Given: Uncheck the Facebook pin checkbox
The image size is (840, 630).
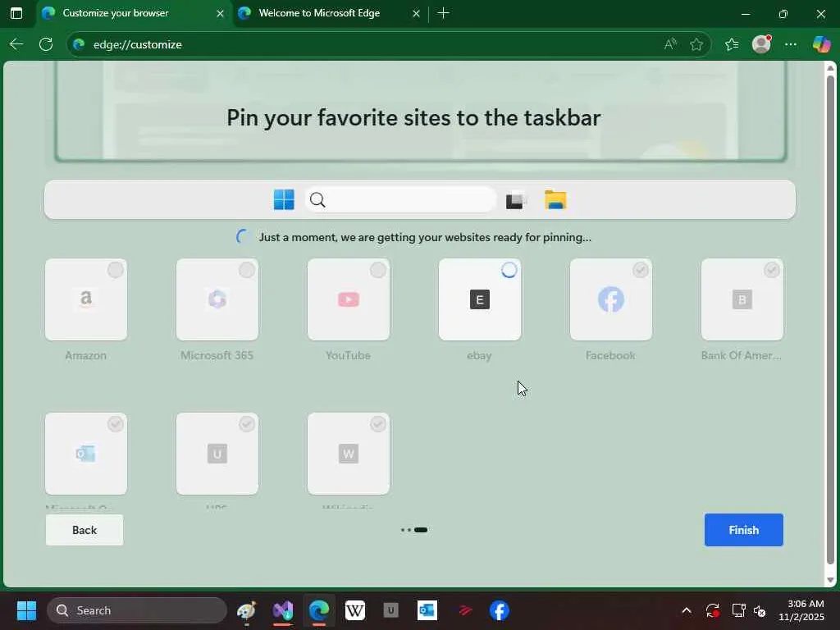Looking at the screenshot, I should coord(640,270).
